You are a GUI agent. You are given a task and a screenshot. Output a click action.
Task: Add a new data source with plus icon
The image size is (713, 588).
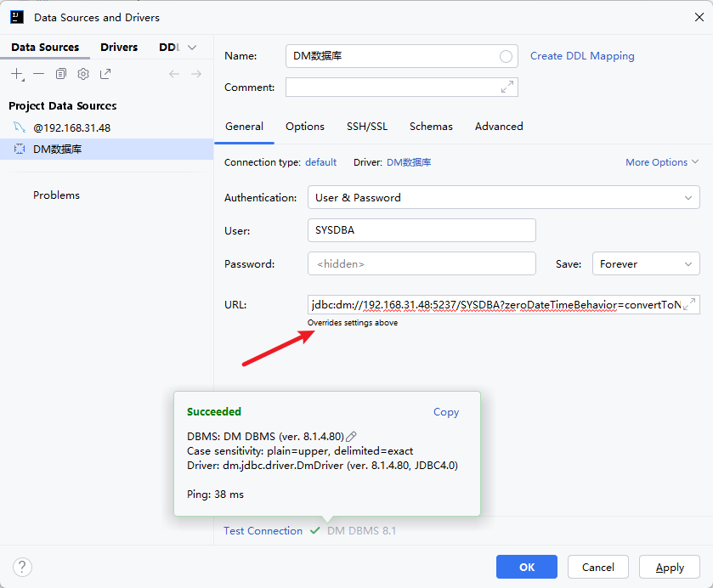pos(17,74)
